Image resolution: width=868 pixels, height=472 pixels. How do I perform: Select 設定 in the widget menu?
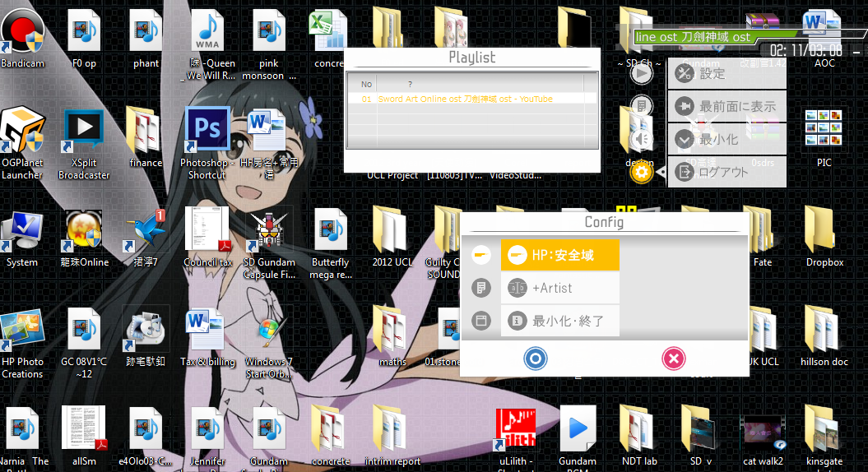[726, 73]
